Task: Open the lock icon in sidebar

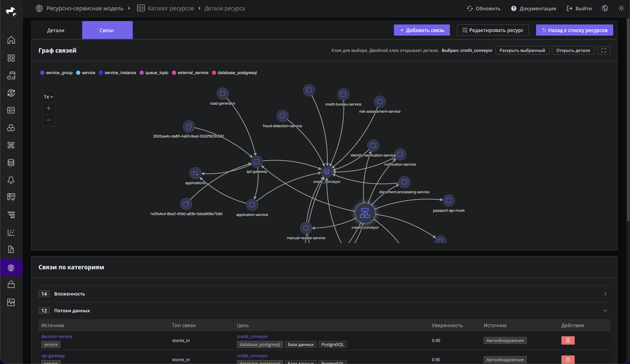Action: (11, 285)
